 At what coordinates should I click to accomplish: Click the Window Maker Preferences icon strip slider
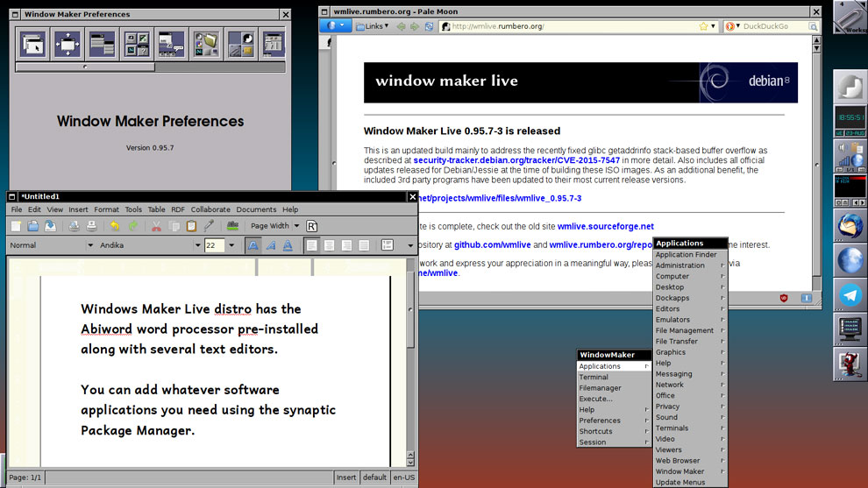85,67
